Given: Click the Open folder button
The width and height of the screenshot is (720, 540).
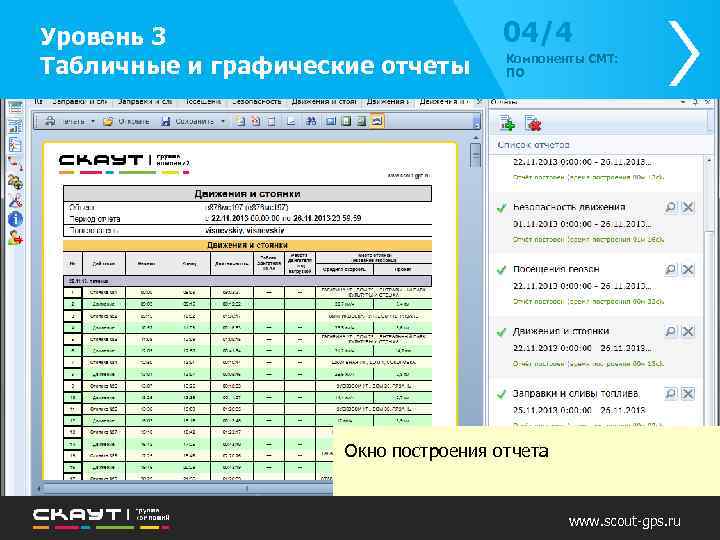Looking at the screenshot, I should tap(127, 121).
